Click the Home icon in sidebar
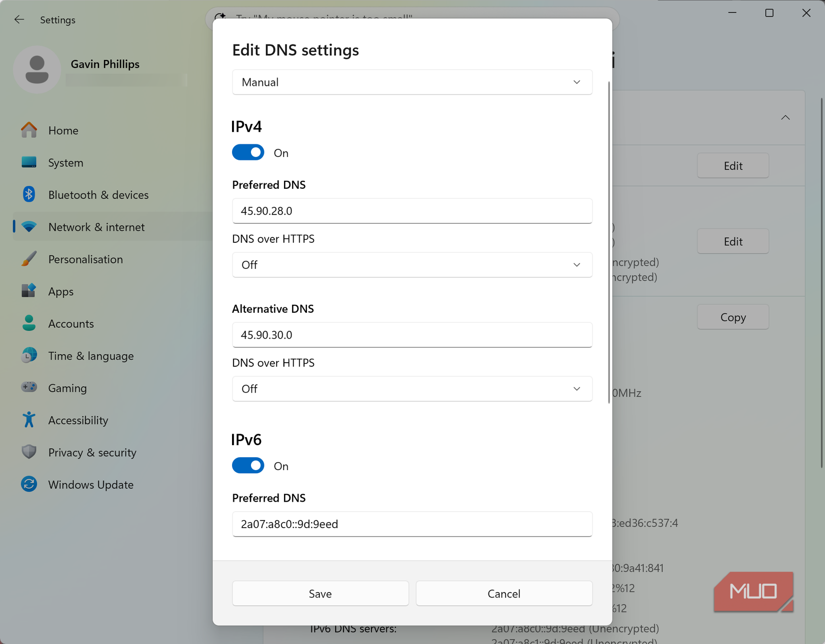Image resolution: width=825 pixels, height=644 pixels. (x=29, y=130)
